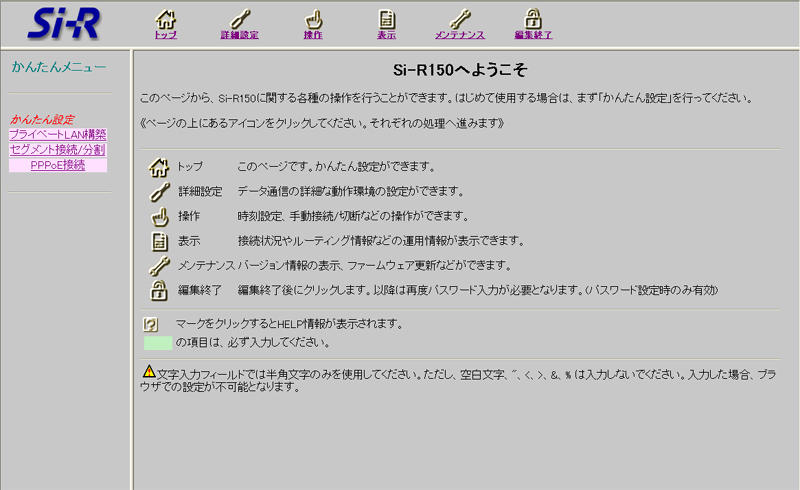Click the house icon in the top navigation
The height and width of the screenshot is (490, 800).
pos(165,19)
